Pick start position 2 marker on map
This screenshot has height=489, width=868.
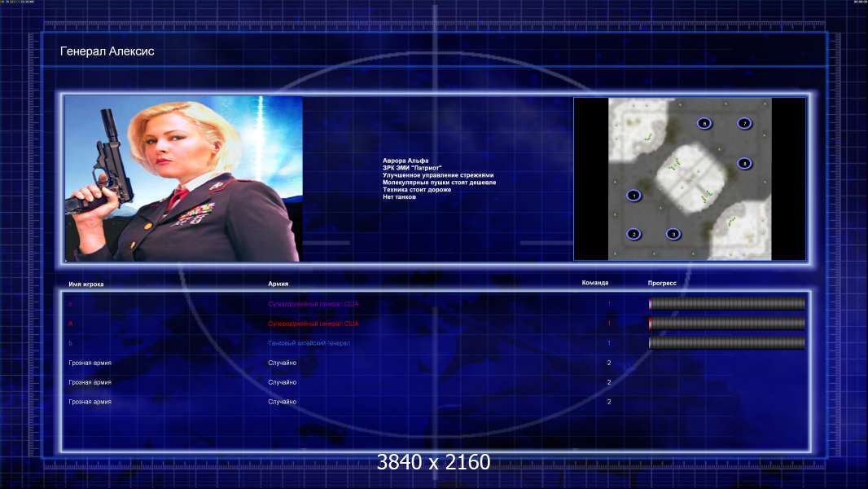pos(633,234)
